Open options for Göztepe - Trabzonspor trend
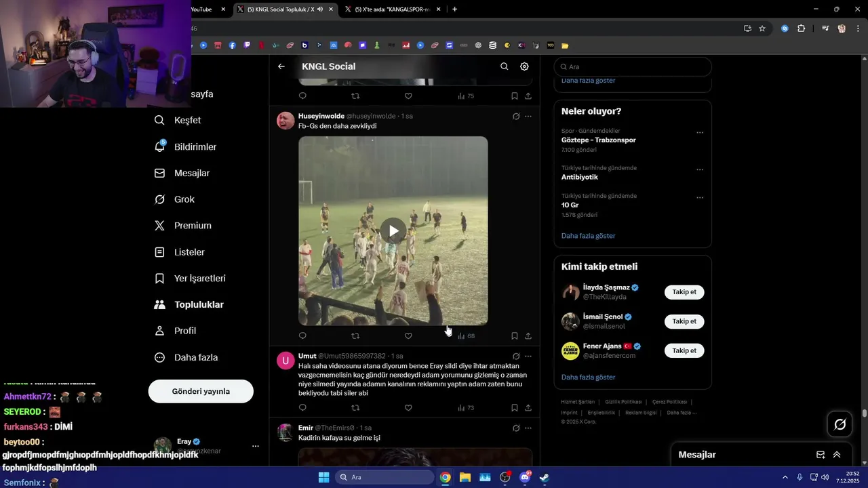 [700, 132]
